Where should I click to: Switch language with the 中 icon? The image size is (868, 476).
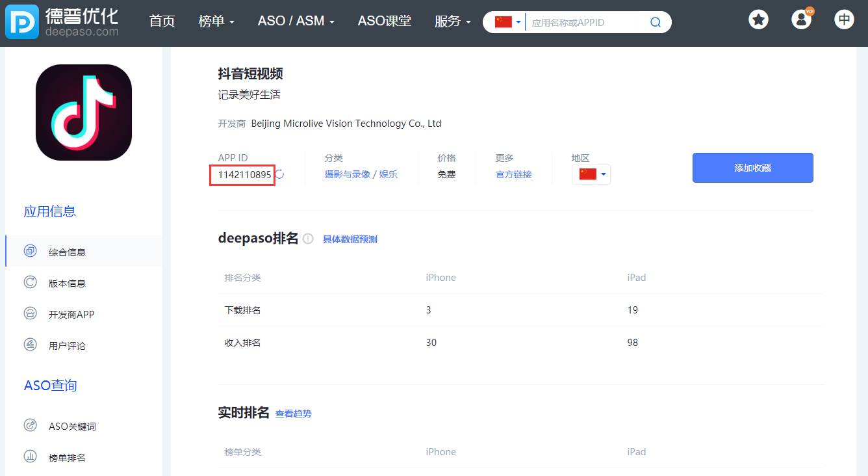(x=844, y=20)
